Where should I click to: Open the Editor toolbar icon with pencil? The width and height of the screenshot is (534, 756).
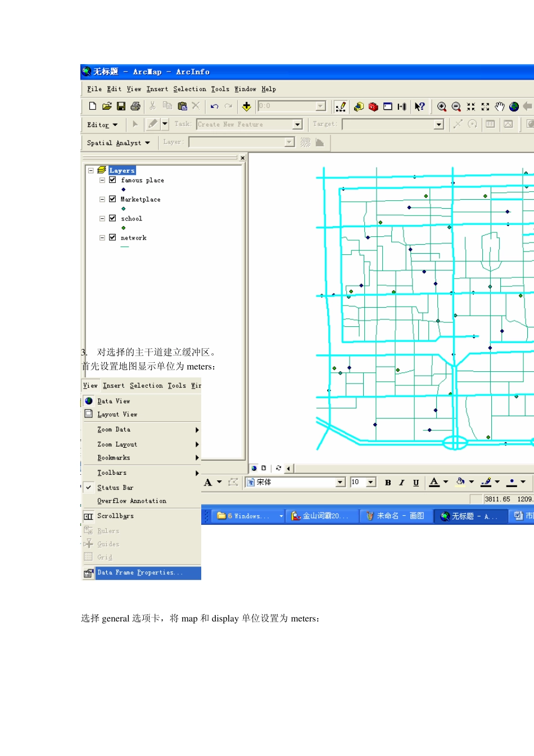(x=341, y=106)
